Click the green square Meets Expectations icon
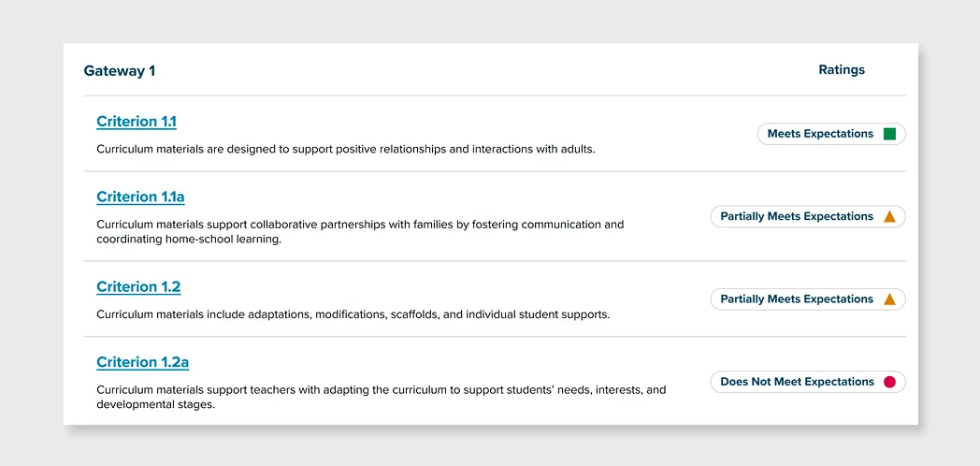The width and height of the screenshot is (980, 466). click(889, 134)
